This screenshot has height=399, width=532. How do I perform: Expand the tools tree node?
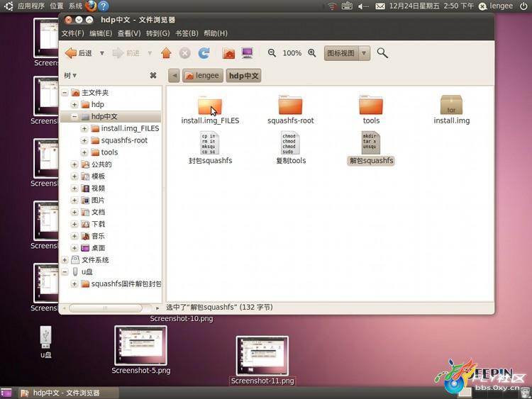point(84,152)
